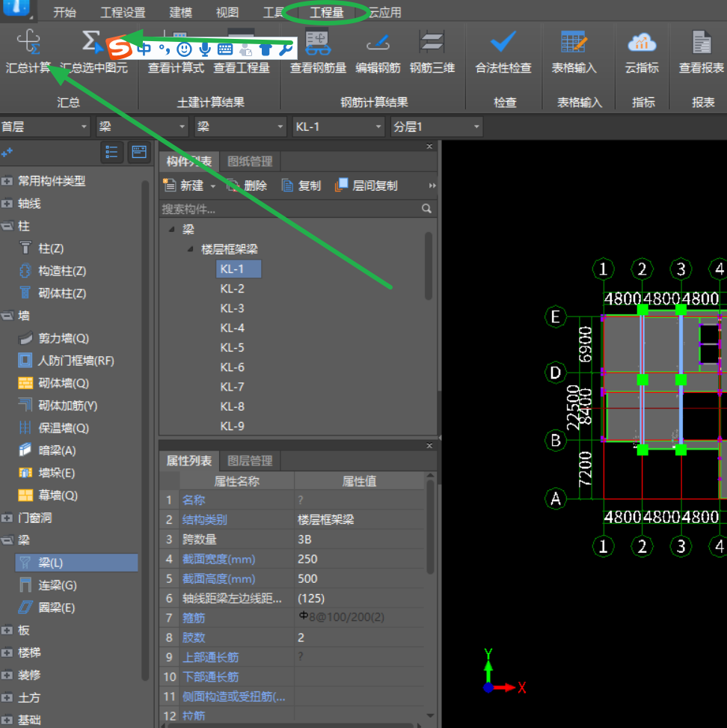Click the 复制 copy button
The width and height of the screenshot is (727, 728).
(301, 186)
